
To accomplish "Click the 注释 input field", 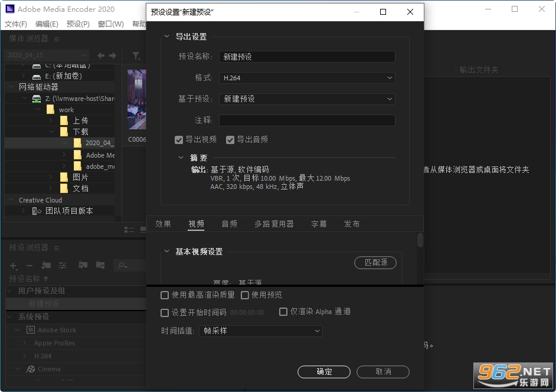I will [307, 120].
